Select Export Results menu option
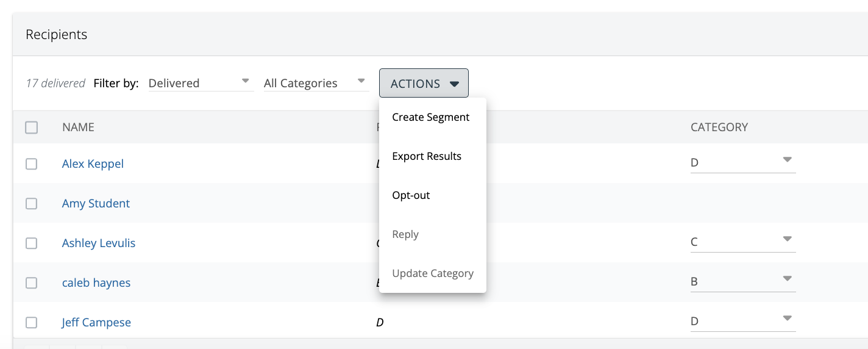The width and height of the screenshot is (868, 349). coord(427,156)
